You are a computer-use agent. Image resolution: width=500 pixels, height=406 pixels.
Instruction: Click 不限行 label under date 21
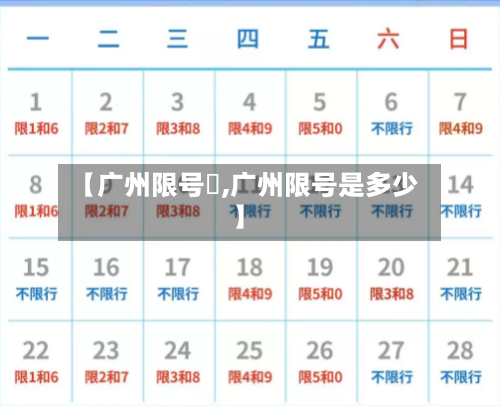click(x=461, y=294)
